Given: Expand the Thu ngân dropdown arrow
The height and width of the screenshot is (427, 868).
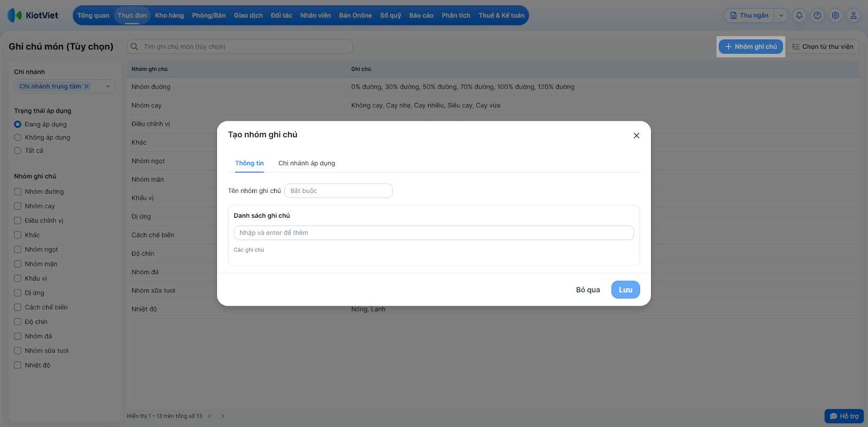Looking at the screenshot, I should click(781, 15).
